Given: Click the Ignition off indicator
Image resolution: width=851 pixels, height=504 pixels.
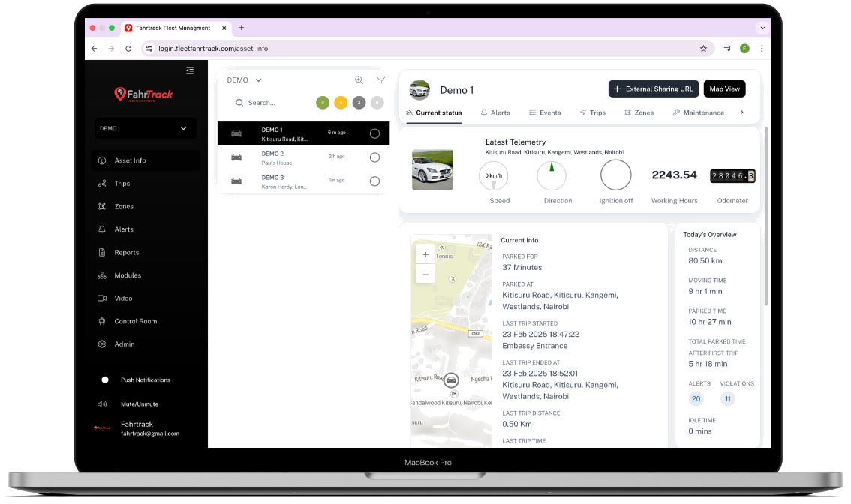Looking at the screenshot, I should [x=615, y=175].
